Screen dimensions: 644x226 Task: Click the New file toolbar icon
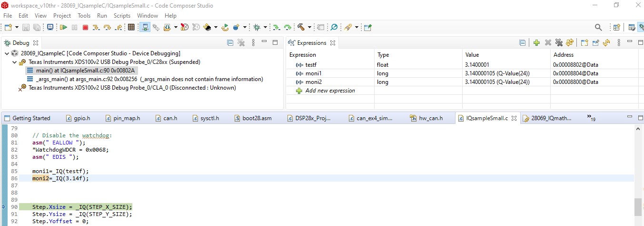(x=9, y=28)
